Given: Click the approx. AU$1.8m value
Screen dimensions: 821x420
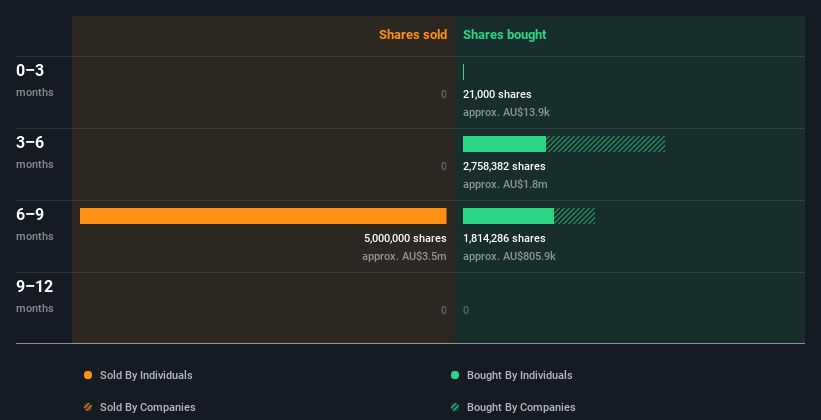Looking at the screenshot, I should pos(505,184).
